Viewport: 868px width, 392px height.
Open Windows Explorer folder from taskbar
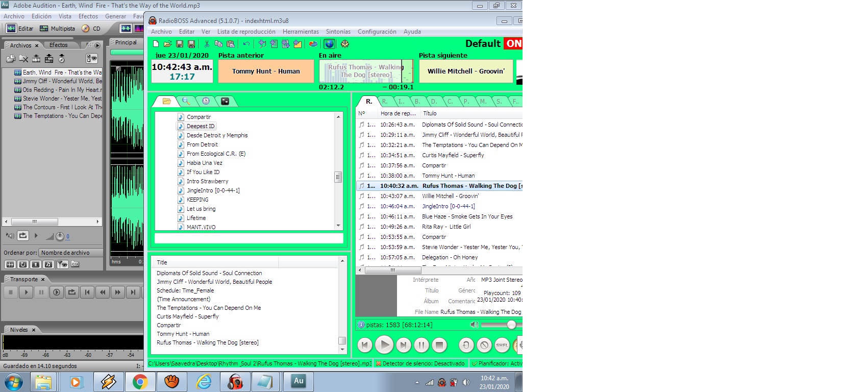pos(43,382)
